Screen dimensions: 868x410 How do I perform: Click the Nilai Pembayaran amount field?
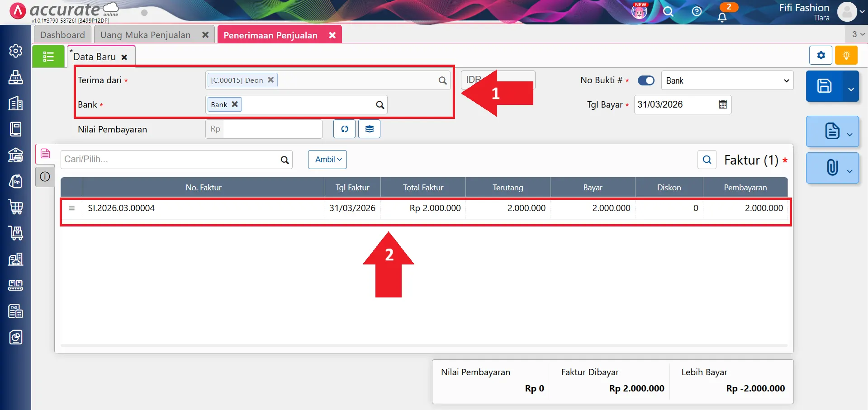[272, 129]
